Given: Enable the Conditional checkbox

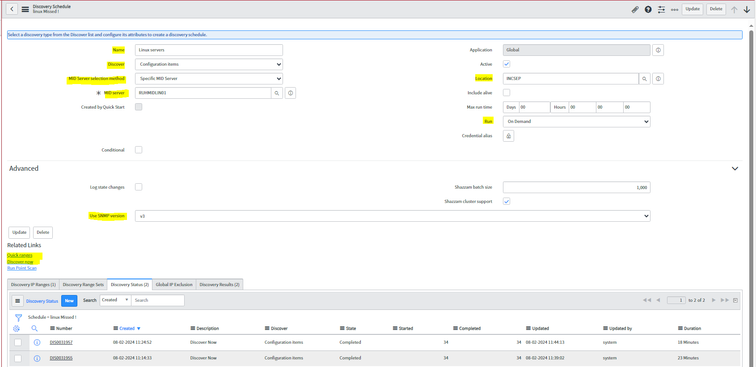Looking at the screenshot, I should [138, 150].
